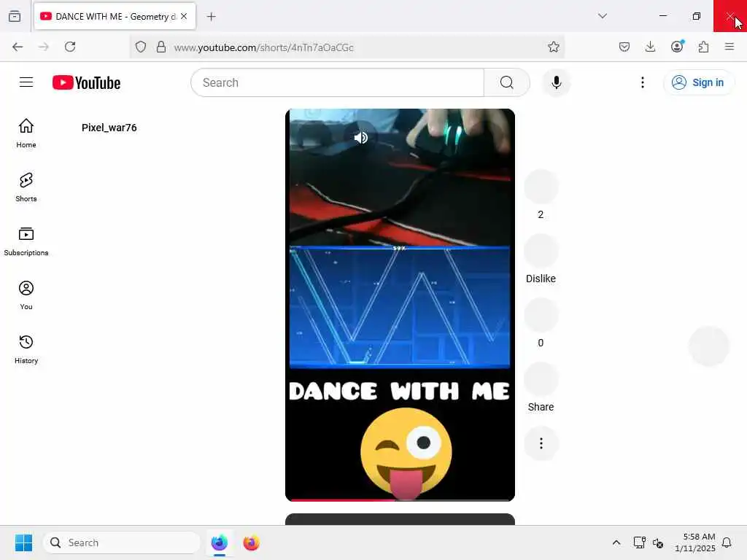Image resolution: width=747 pixels, height=560 pixels.
Task: Open the list all tabs dropdown
Action: click(603, 16)
